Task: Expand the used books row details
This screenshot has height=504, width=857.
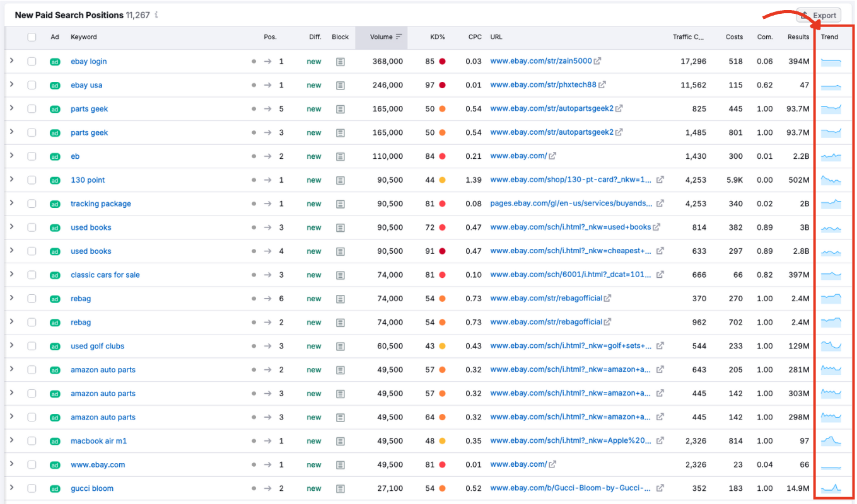Action: pos(13,227)
